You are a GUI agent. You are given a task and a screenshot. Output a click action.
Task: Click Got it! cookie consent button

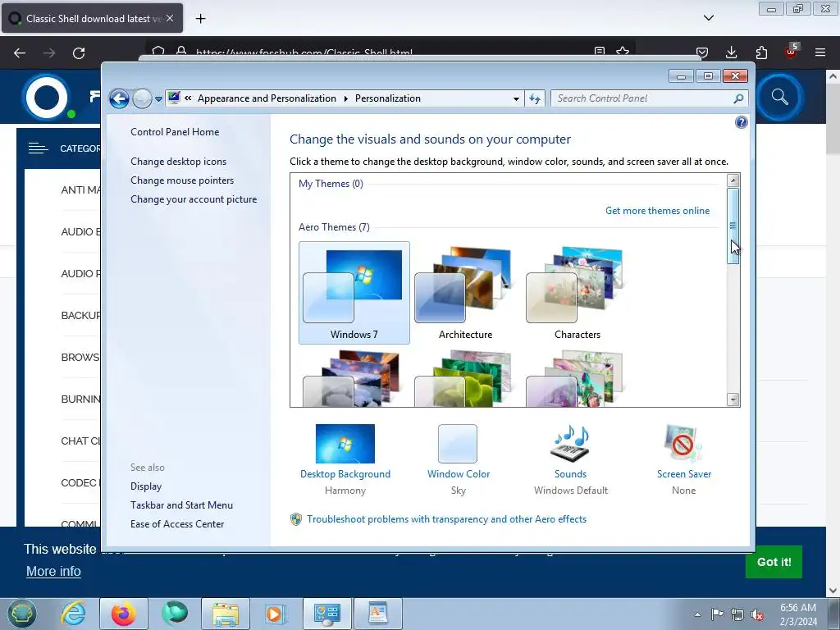[774, 562]
